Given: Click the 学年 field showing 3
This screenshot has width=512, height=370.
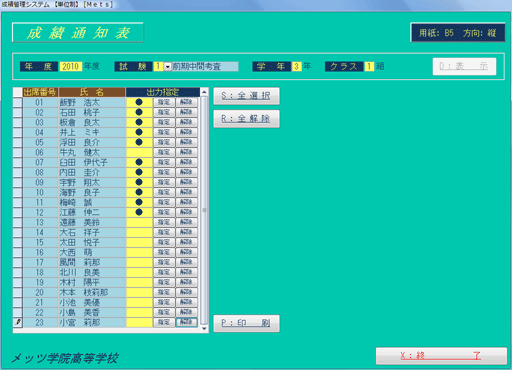Looking at the screenshot, I should [296, 67].
